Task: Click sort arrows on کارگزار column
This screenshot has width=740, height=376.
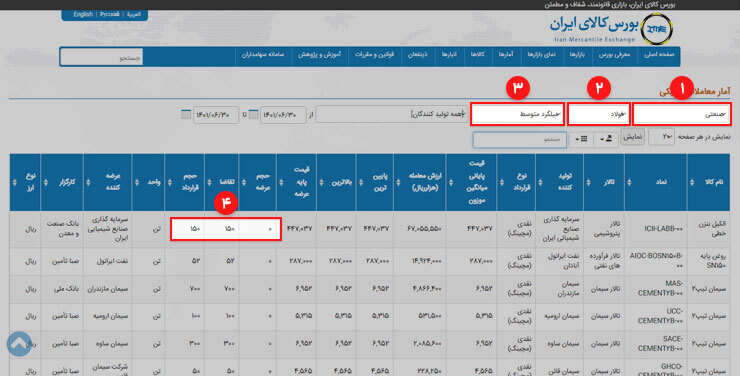Action: tap(45, 182)
